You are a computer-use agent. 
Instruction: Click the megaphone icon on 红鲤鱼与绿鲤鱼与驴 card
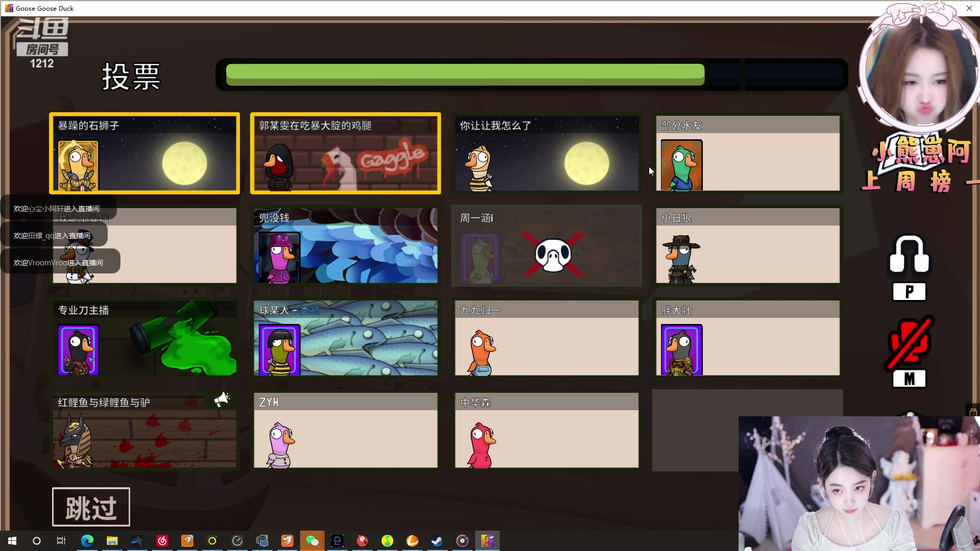(222, 399)
